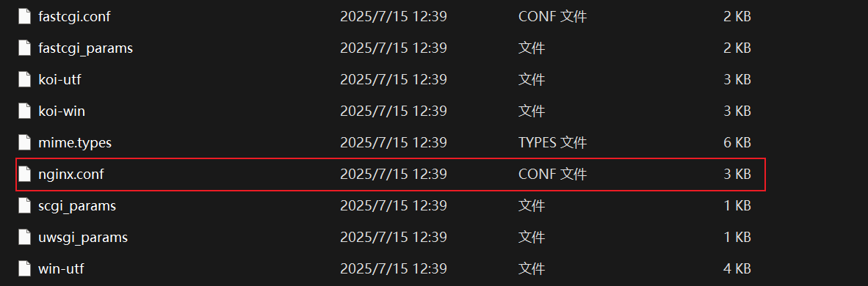
Task: Select the koi-win file name
Action: coord(62,111)
